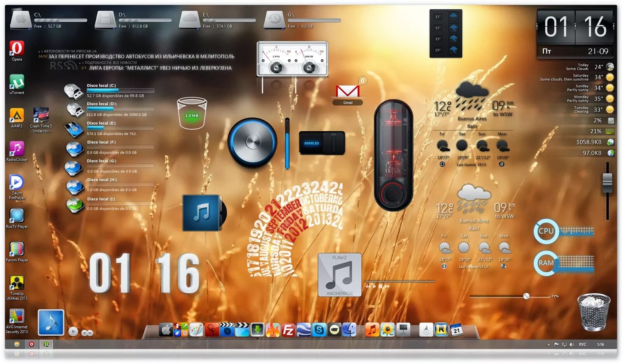Open the large trash can with paper

[x=594, y=312]
